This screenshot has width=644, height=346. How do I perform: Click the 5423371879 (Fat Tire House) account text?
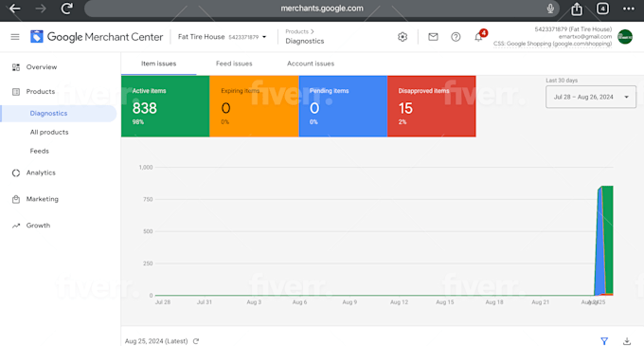pyautogui.click(x=573, y=29)
